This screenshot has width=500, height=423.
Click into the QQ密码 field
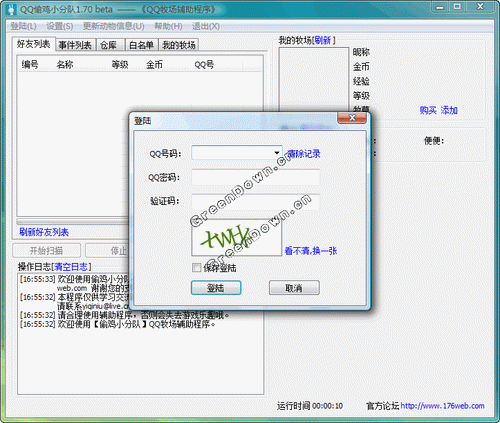(x=256, y=177)
